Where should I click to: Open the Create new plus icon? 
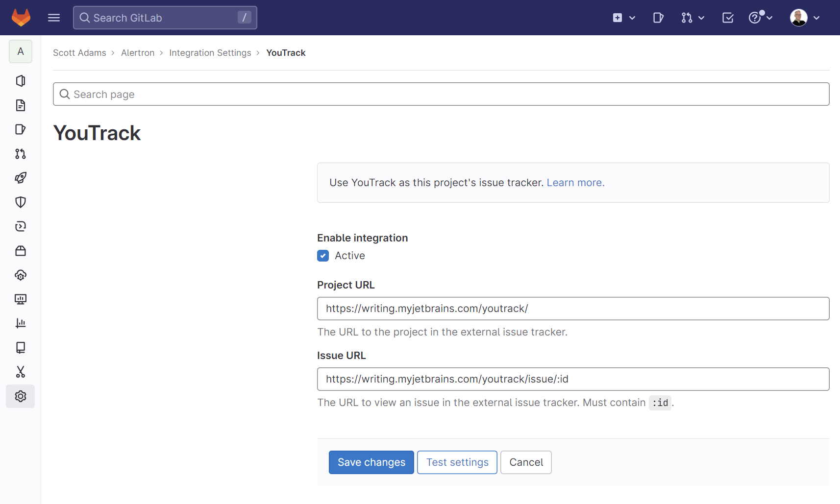tap(618, 18)
